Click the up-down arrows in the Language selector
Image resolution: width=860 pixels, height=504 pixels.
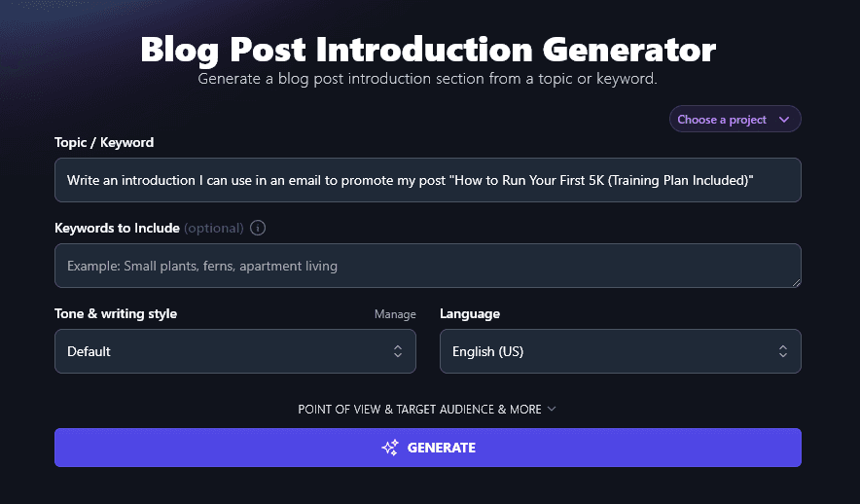pos(782,351)
